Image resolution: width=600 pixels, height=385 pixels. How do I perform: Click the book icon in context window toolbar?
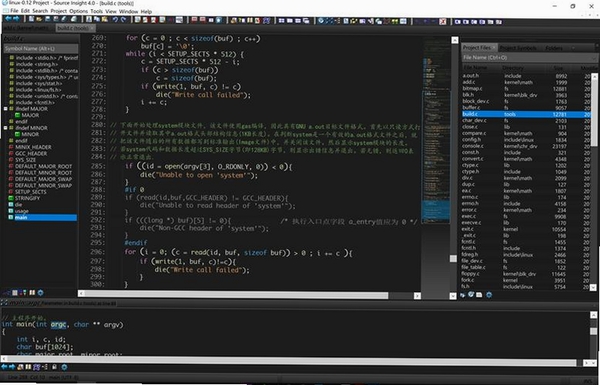point(28,367)
